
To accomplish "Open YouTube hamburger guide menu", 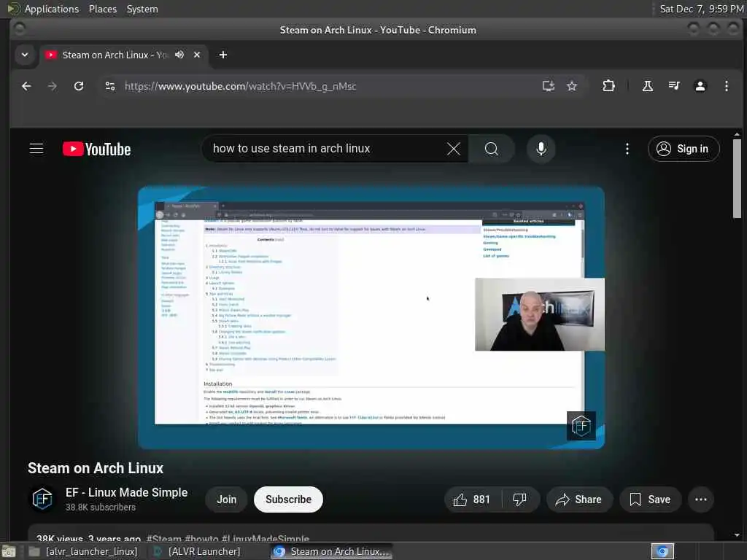I will pyautogui.click(x=36, y=149).
